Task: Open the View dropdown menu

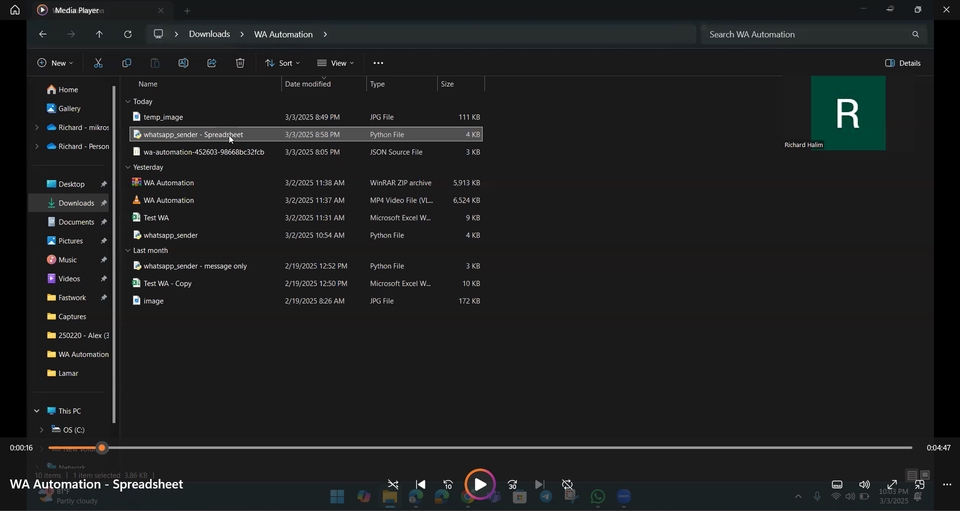Action: 336,63
